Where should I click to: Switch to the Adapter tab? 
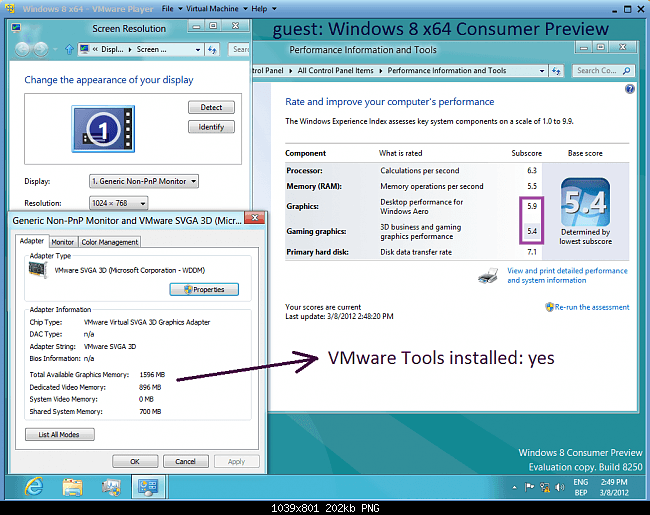pos(32,241)
